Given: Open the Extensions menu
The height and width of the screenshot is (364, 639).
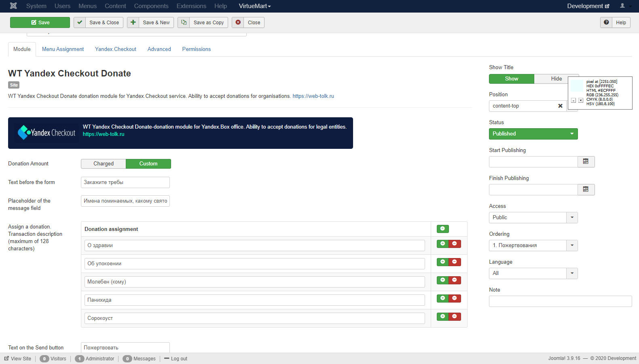Looking at the screenshot, I should coord(191,6).
